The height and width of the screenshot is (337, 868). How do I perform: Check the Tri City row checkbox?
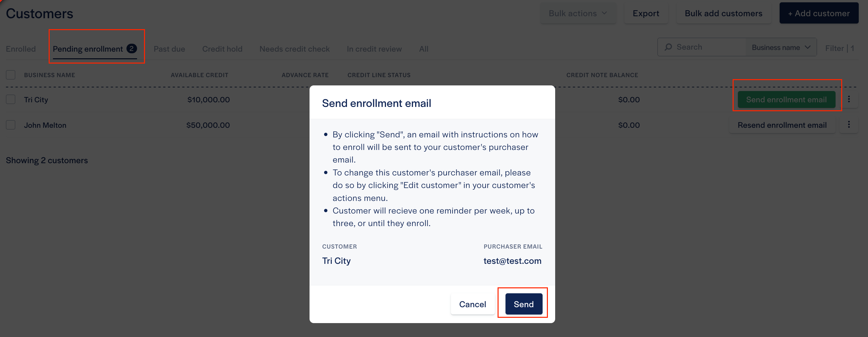click(x=11, y=99)
